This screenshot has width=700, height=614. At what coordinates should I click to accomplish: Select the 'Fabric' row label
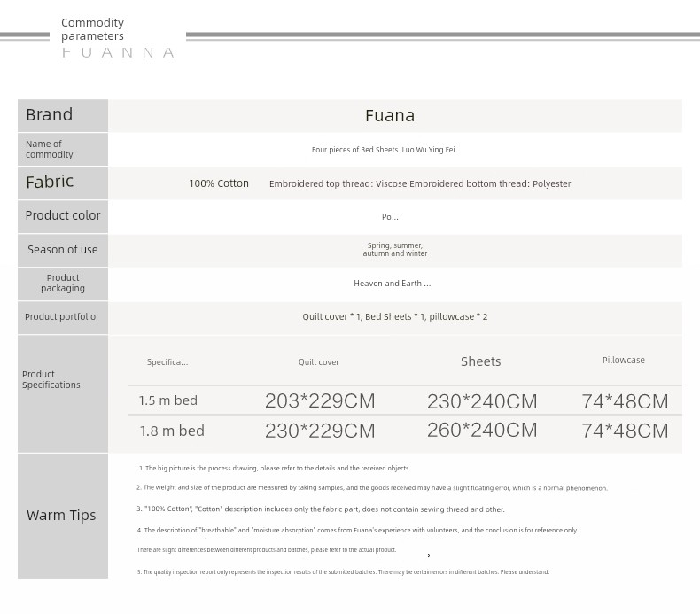(50, 182)
